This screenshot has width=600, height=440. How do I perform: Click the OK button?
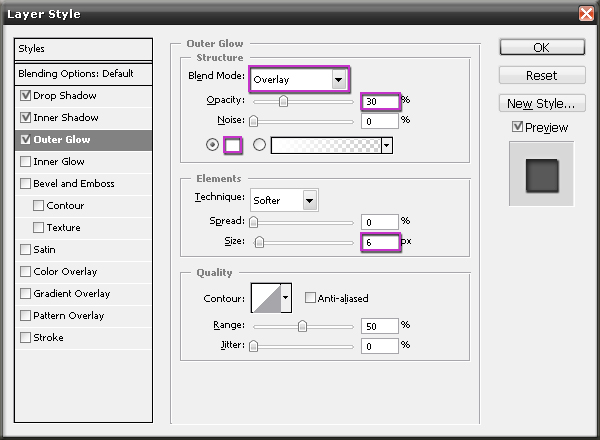(542, 47)
